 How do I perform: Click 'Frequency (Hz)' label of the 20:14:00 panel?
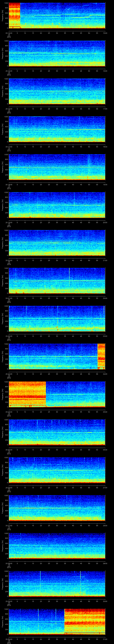[3, 16]
